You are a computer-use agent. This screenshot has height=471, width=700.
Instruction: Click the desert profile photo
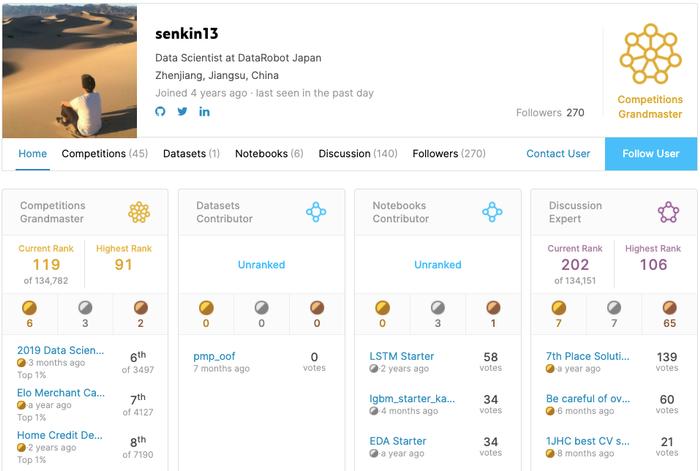[70, 71]
